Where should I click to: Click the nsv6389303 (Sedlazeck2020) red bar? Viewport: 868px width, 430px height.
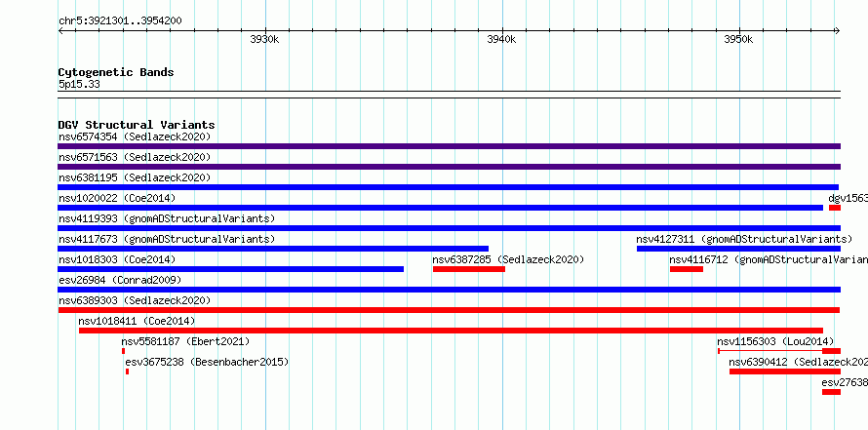(x=449, y=310)
